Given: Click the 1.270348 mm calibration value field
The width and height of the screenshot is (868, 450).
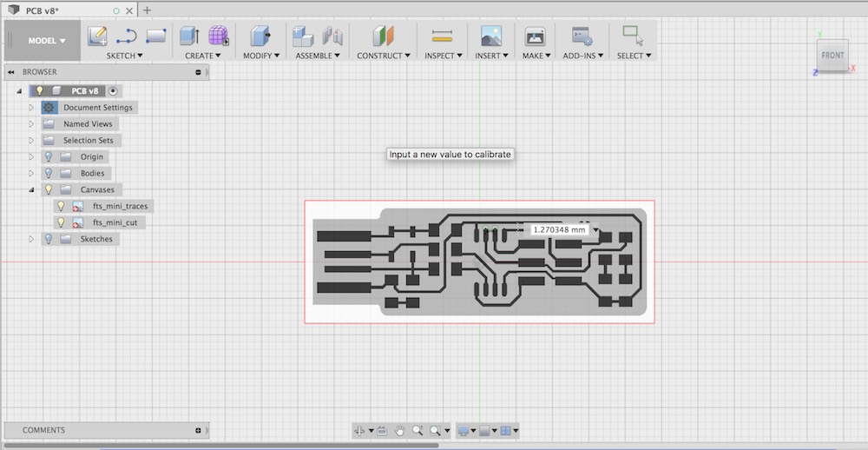Looking at the screenshot, I should point(559,229).
